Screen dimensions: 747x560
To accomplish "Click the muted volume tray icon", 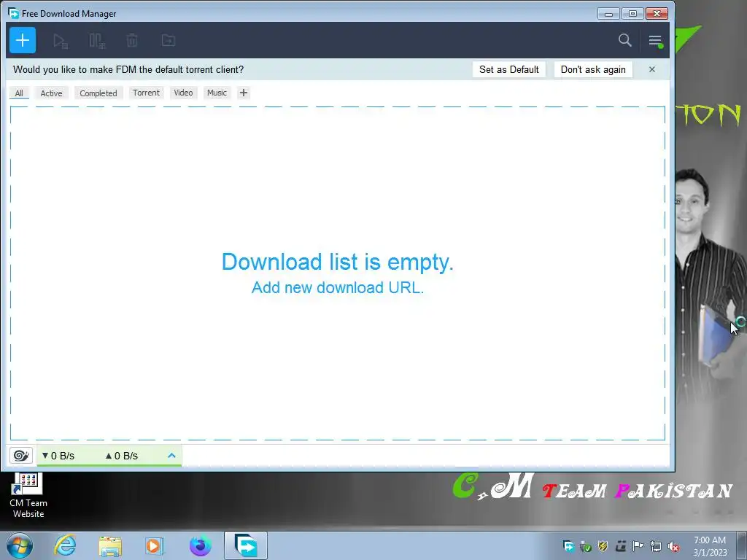I will [x=673, y=546].
